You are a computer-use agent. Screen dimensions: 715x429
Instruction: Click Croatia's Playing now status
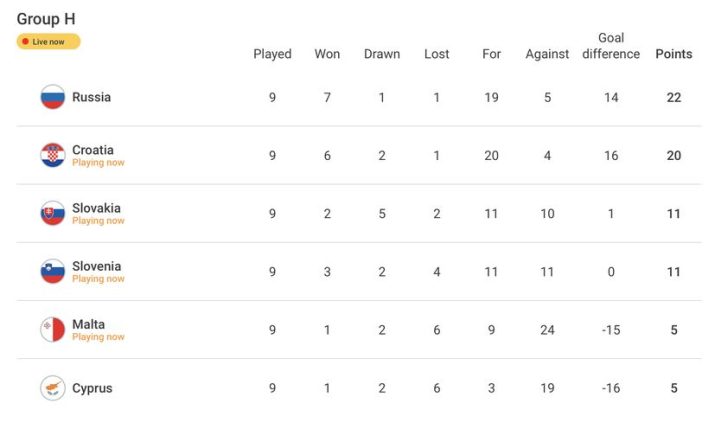[98, 162]
